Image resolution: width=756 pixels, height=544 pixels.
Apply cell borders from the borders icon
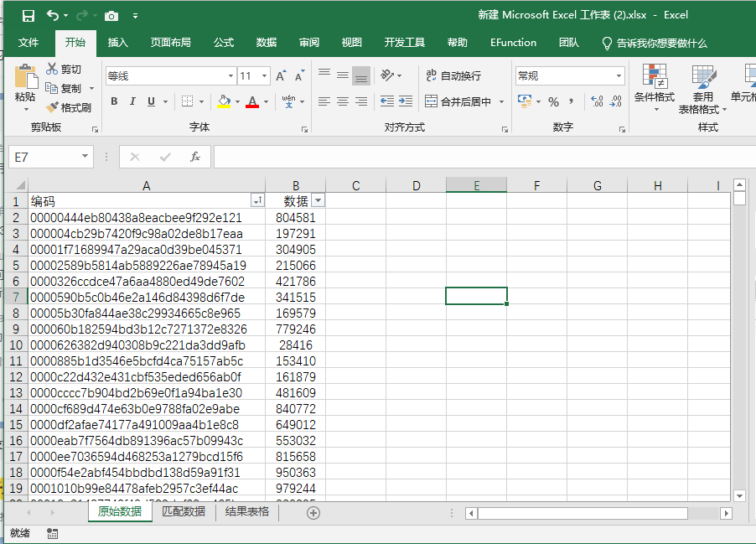(x=187, y=101)
